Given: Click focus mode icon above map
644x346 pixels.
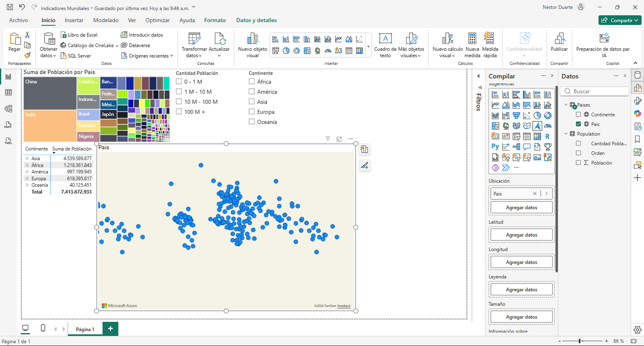Looking at the screenshot, I should click(339, 139).
